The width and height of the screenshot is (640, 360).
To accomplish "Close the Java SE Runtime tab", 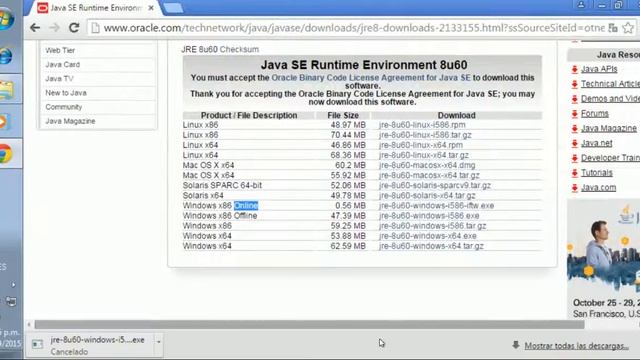I will [151, 8].
